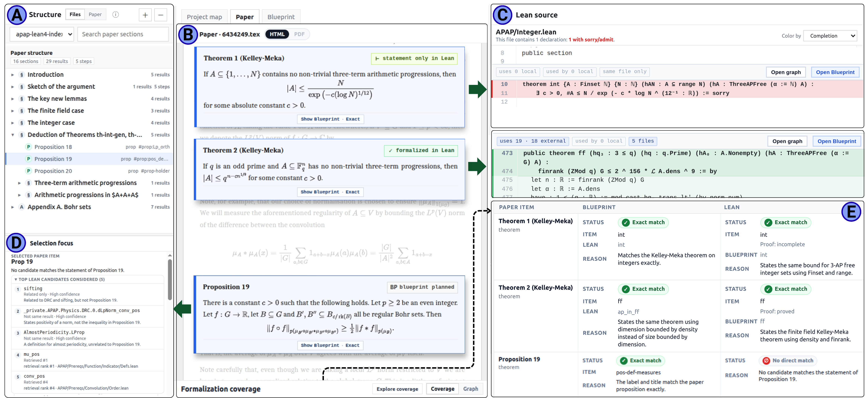
Task: Toggle the used by 0 local filter for int
Action: tap(569, 71)
